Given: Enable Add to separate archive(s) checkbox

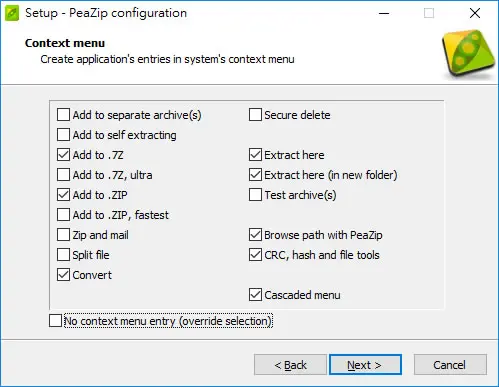Looking at the screenshot, I should click(63, 115).
